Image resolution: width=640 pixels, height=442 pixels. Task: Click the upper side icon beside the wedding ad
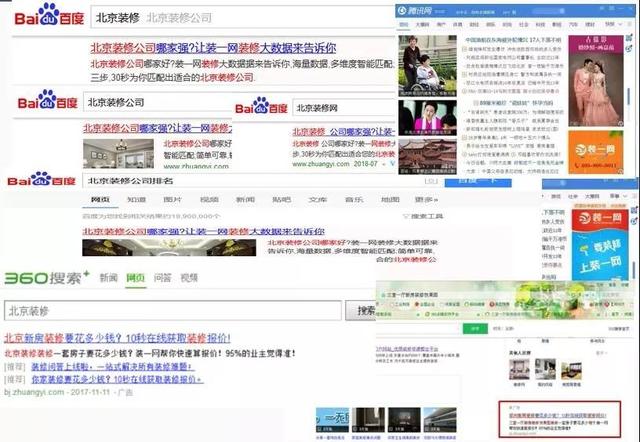pos(630,38)
